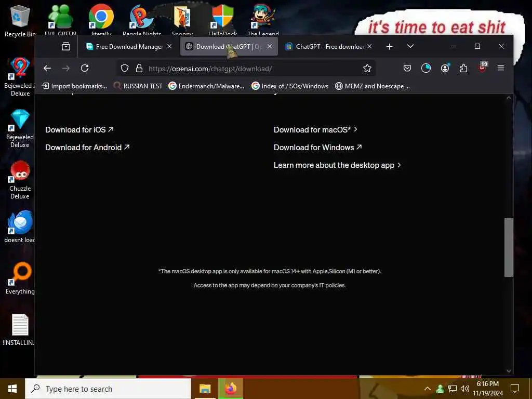Click the uBlock icon with badge 19
The height and width of the screenshot is (399, 532).
click(x=483, y=68)
